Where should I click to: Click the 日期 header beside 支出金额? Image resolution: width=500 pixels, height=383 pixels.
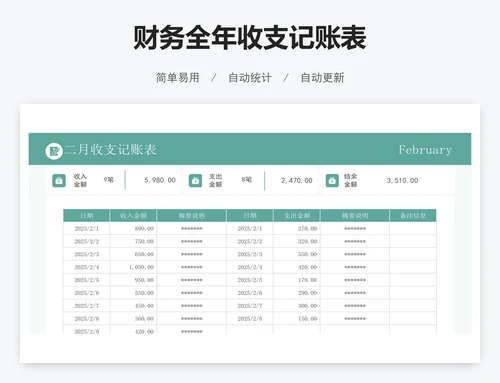click(x=250, y=216)
